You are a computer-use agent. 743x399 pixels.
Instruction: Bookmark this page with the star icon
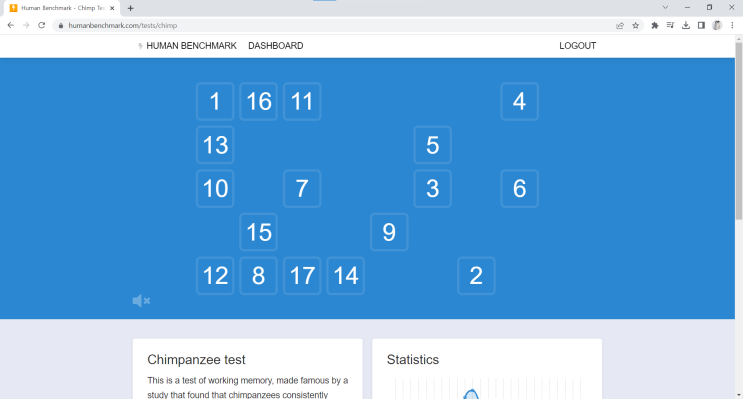click(x=635, y=26)
